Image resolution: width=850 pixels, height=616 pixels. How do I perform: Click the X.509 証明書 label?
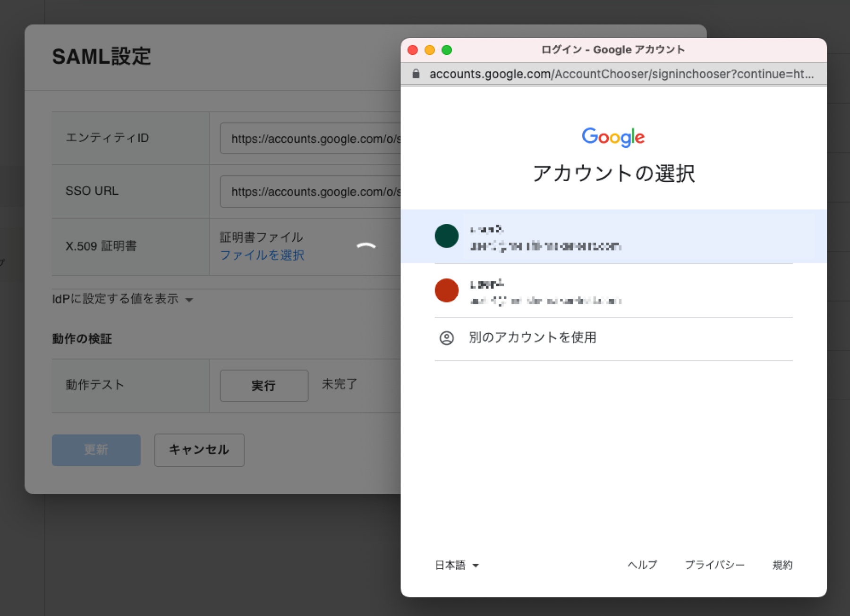point(101,246)
